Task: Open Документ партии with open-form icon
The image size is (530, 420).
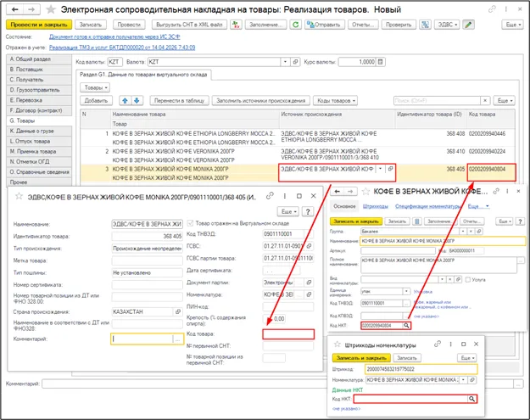Action: [x=309, y=283]
